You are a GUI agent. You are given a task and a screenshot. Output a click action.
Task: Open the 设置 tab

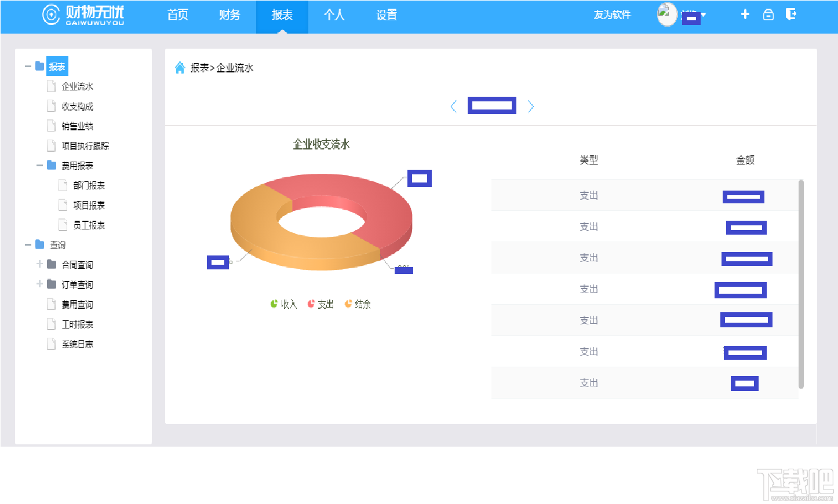pyautogui.click(x=387, y=15)
